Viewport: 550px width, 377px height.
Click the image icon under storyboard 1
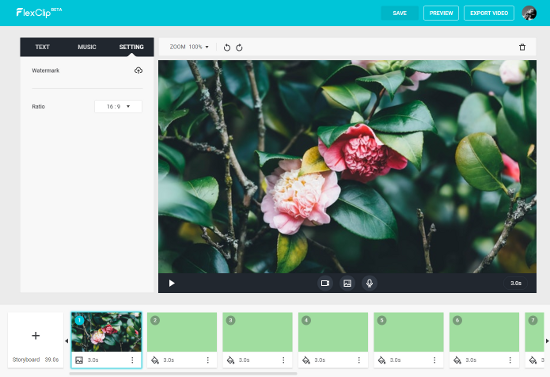tap(79, 360)
